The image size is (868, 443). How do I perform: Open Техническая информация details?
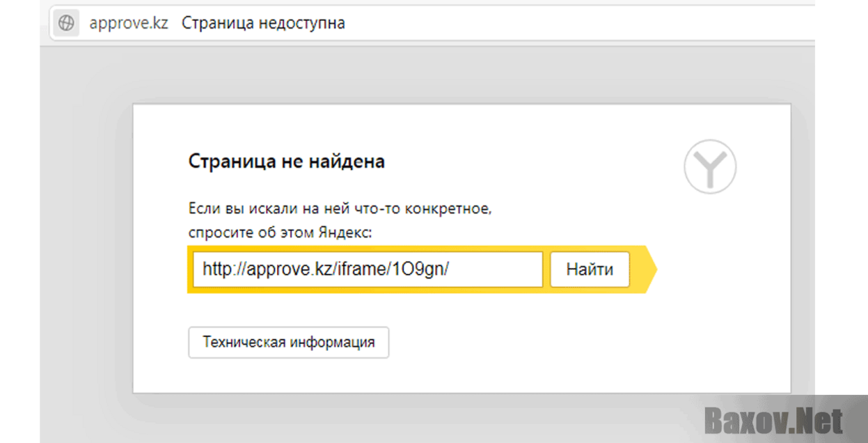click(x=289, y=342)
